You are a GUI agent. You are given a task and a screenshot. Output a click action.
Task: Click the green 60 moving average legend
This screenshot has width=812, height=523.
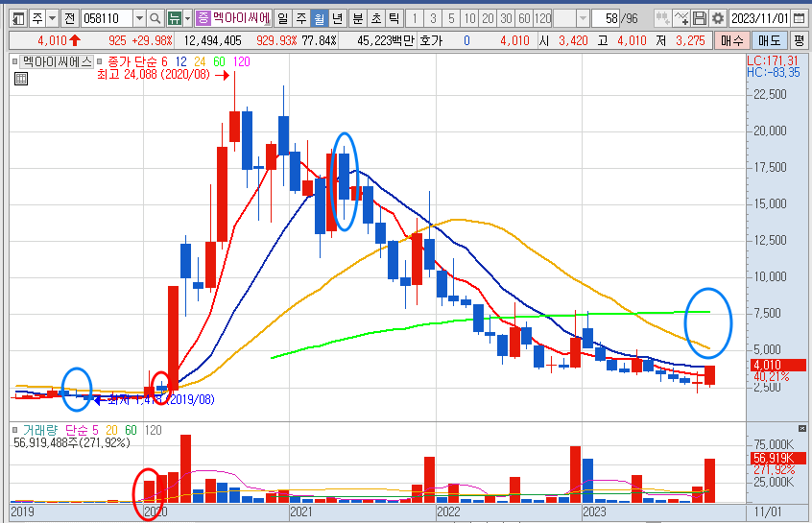[220, 62]
